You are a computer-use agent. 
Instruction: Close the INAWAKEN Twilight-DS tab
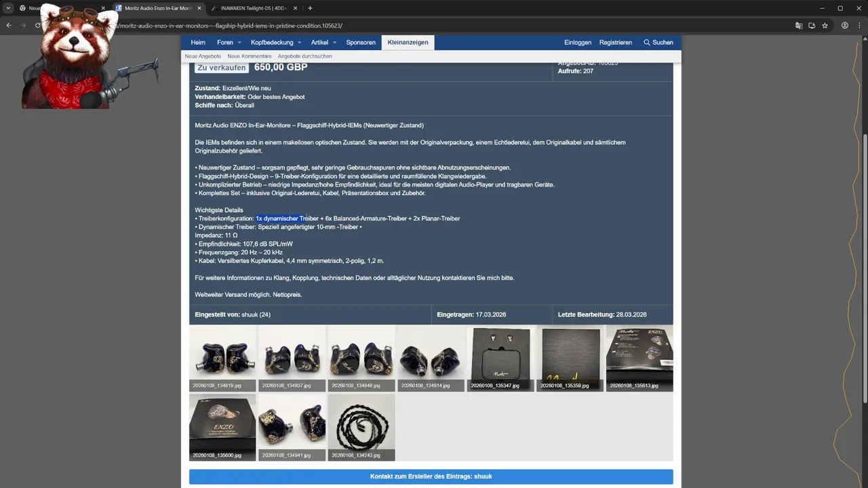click(x=296, y=8)
